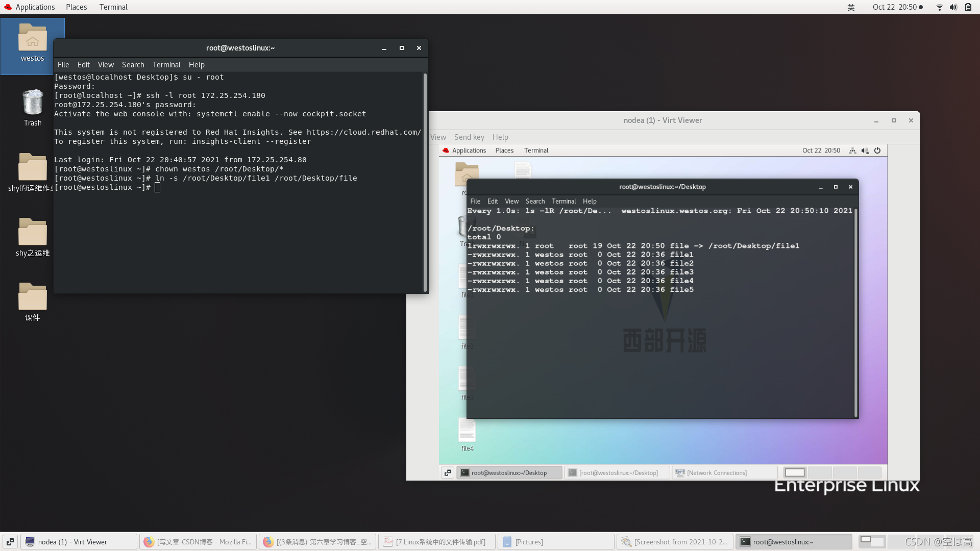Open the Search menu in root@westoslinux terminal
980x551 pixels.
(x=133, y=65)
